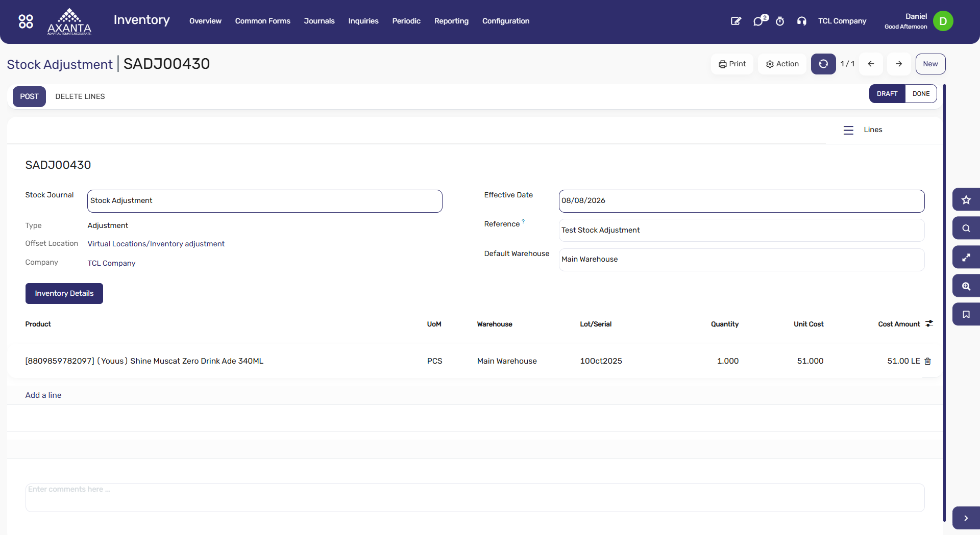Expand the side panel chevron
Image resolution: width=980 pixels, height=535 pixels.
tap(966, 518)
